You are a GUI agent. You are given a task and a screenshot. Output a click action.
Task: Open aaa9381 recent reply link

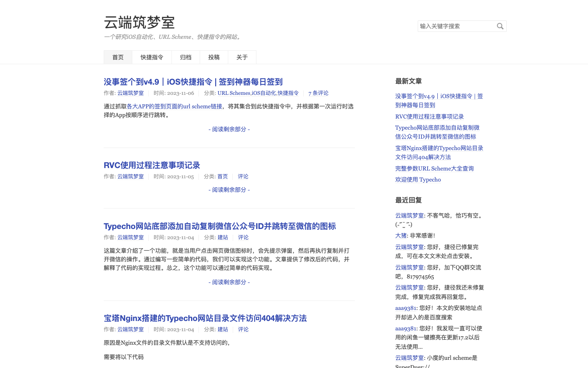click(x=405, y=308)
